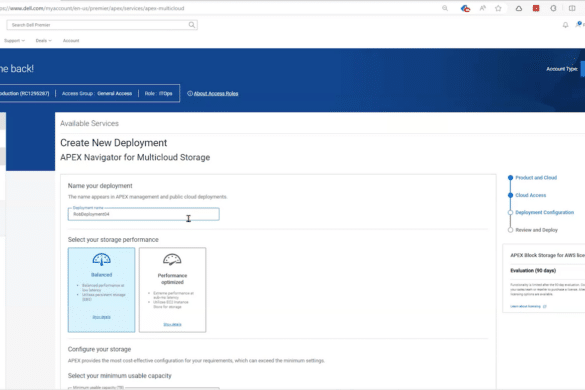This screenshot has height=390, width=585.
Task: Click the Balanced gauge icon
Action: point(101,259)
